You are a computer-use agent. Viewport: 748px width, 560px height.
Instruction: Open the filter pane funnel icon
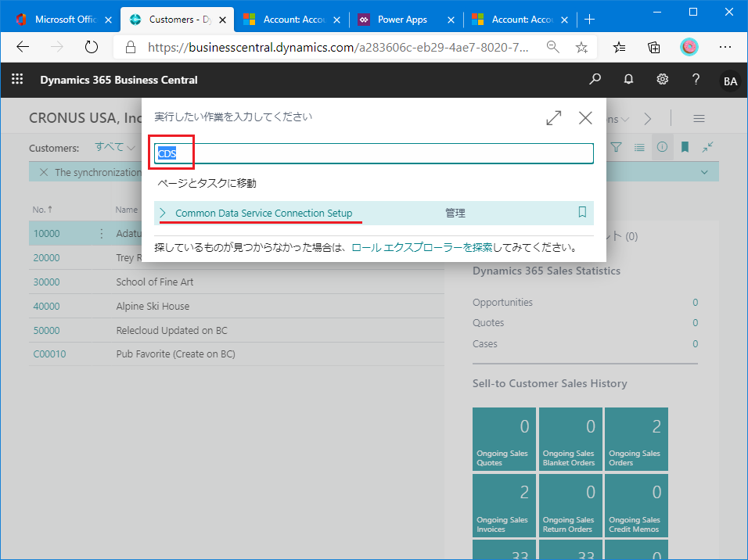(617, 147)
